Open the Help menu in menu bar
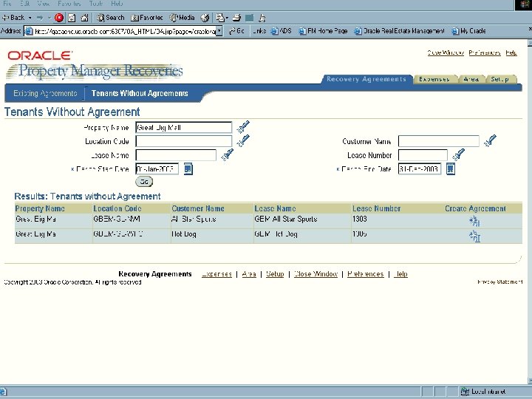Screen dimensions: 532x399 tap(117, 4)
